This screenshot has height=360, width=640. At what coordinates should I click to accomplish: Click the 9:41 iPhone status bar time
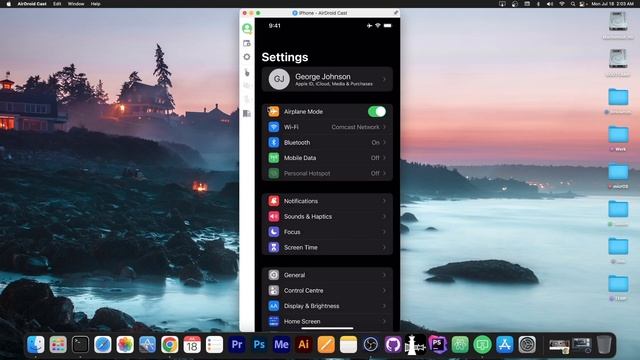[275, 26]
